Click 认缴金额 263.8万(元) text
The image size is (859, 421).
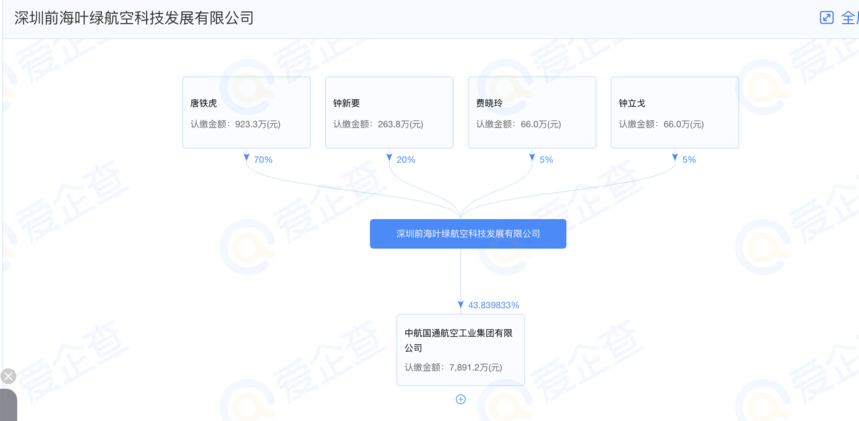(x=379, y=124)
